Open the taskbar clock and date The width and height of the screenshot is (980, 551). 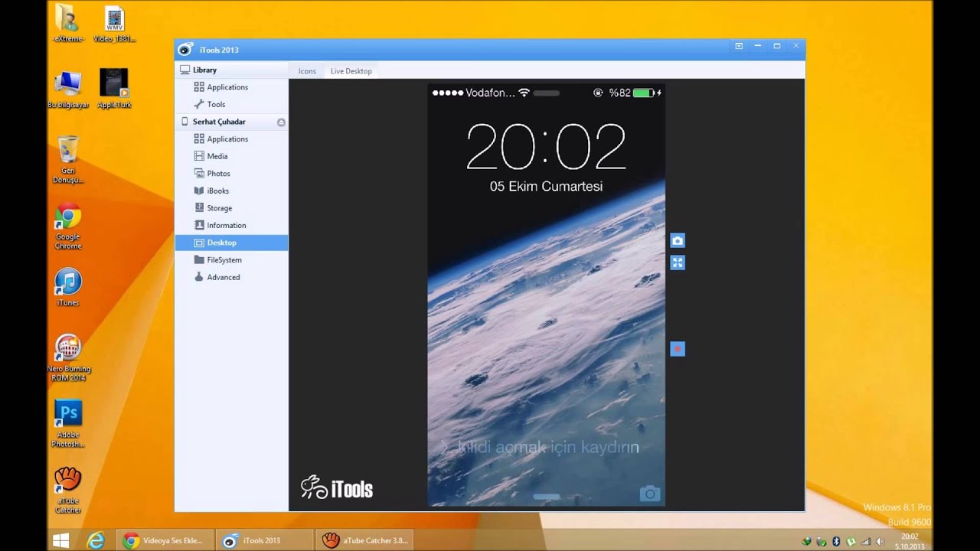click(910, 541)
